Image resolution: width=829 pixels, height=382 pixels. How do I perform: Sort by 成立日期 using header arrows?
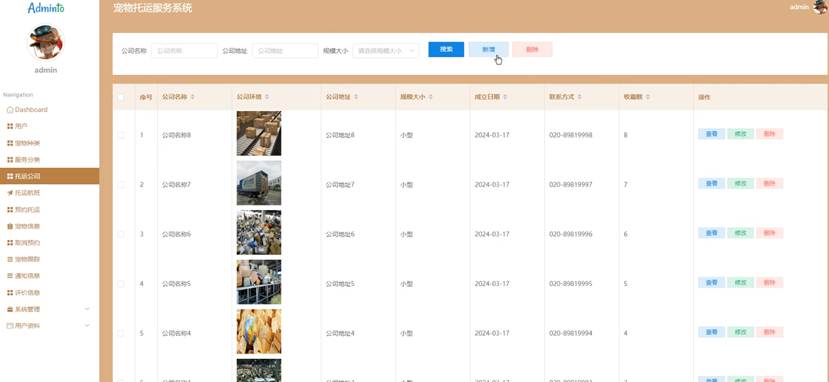pyautogui.click(x=505, y=97)
